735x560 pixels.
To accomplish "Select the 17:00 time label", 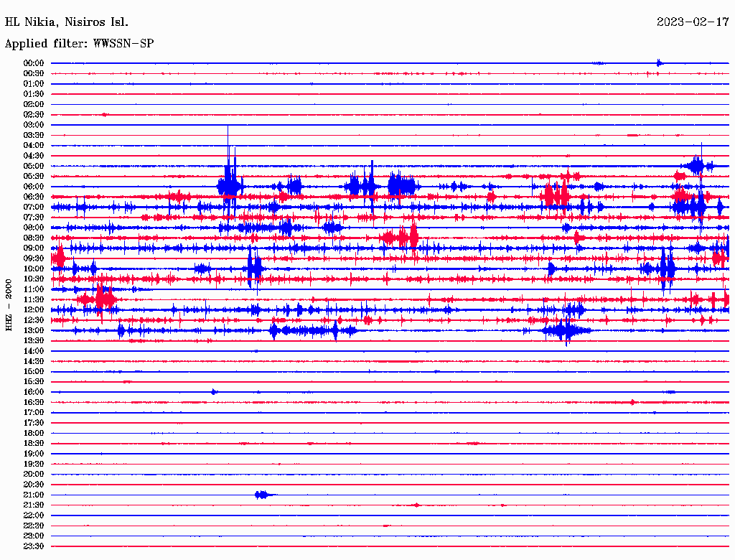I will pos(34,413).
